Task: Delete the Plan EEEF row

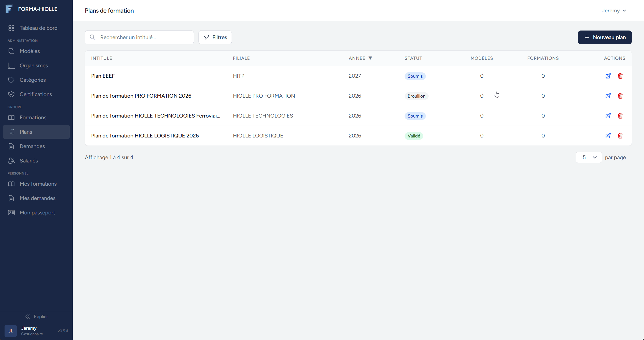Action: (620, 76)
